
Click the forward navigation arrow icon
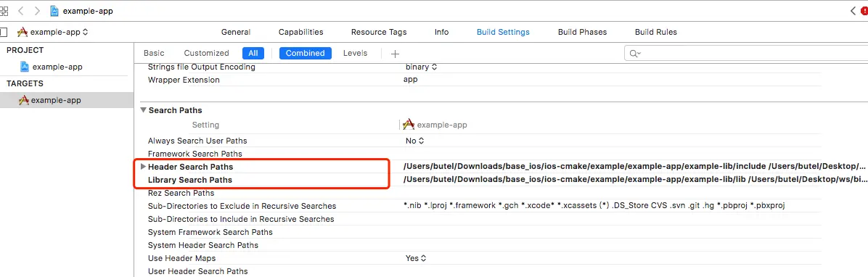(36, 10)
